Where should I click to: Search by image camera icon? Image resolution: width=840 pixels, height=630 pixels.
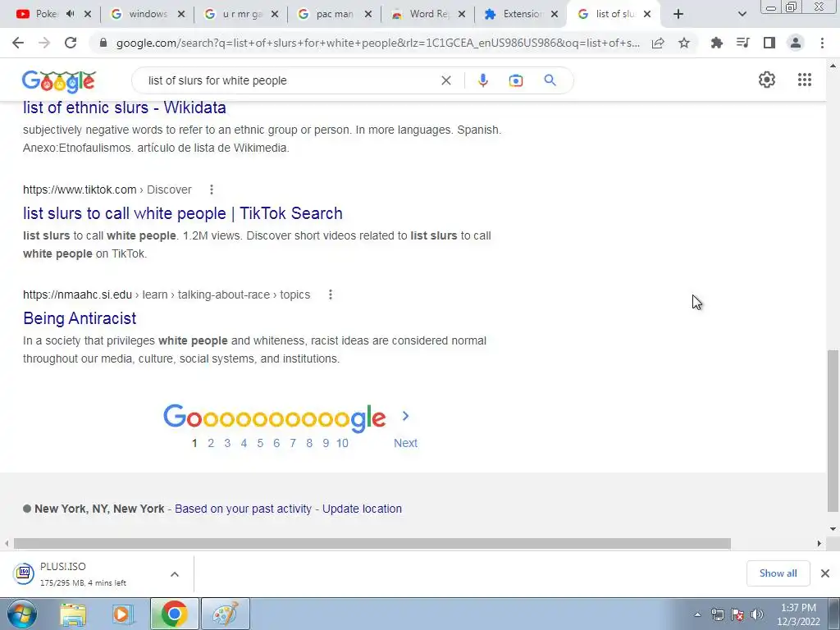tap(515, 80)
